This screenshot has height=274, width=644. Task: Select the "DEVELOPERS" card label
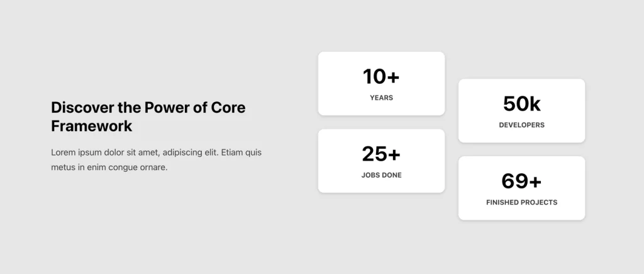[521, 125]
